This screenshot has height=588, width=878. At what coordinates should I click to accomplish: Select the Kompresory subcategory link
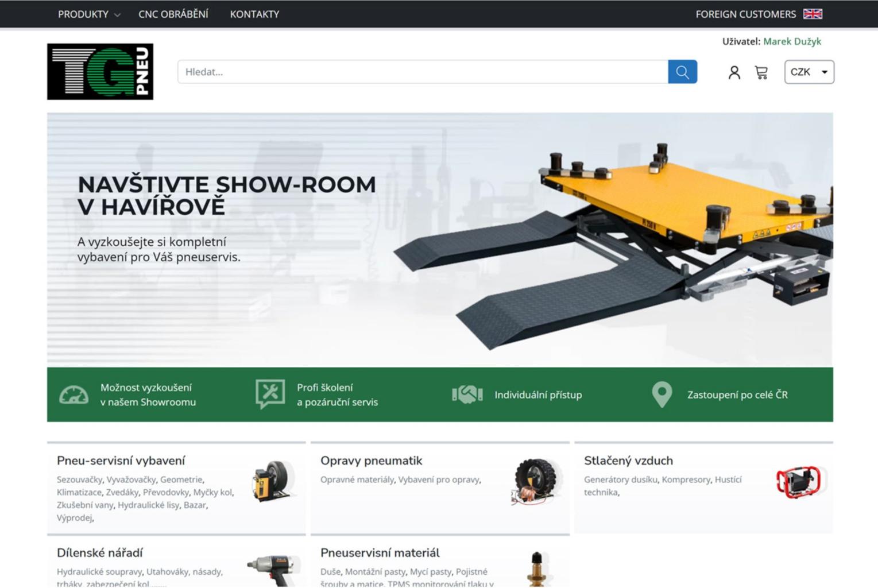click(686, 479)
